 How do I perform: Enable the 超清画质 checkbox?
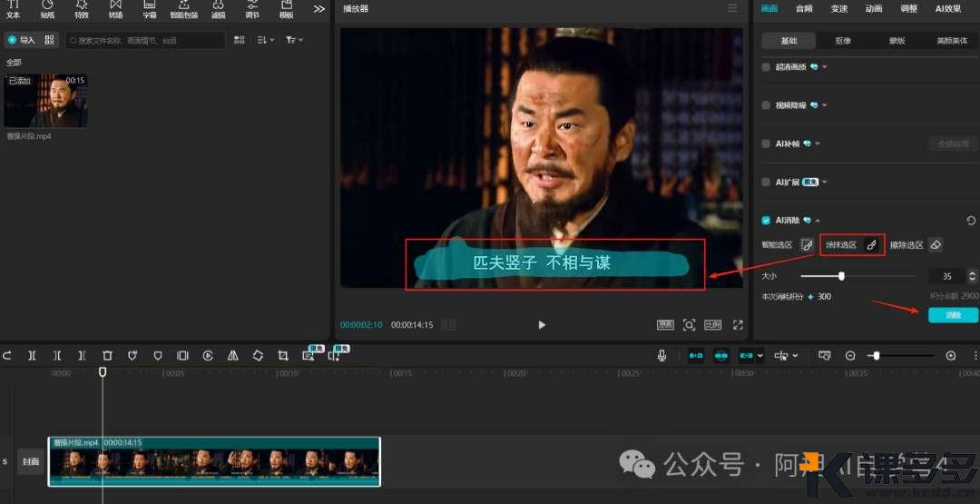[766, 67]
